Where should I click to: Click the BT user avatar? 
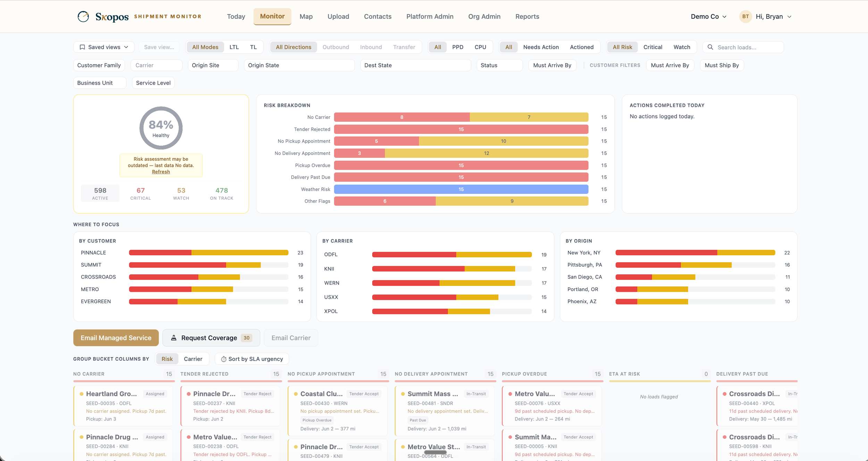coord(745,16)
